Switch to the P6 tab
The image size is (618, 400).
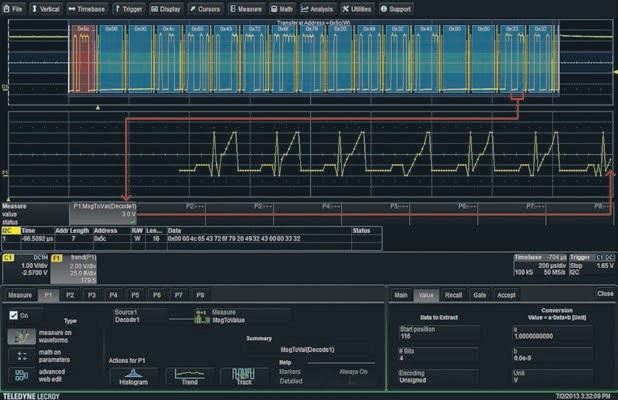[x=157, y=295]
